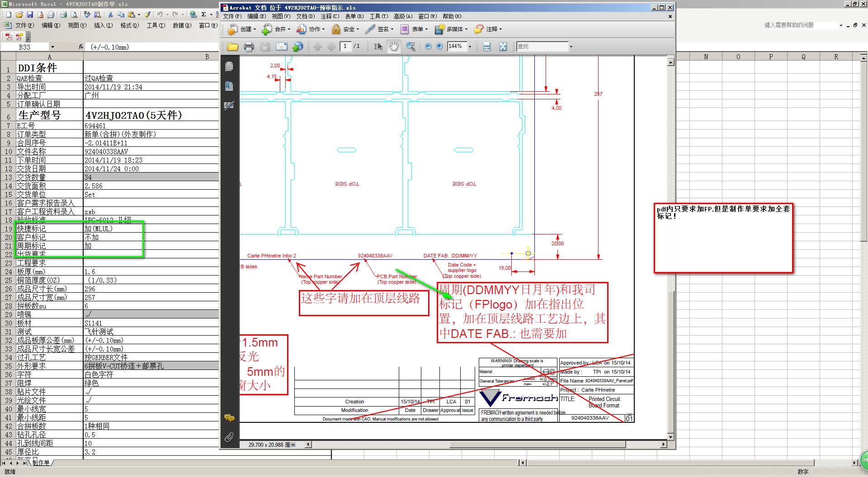868x477 pixels.
Task: Run Excel's Spelling check icon
Action: point(87,14)
